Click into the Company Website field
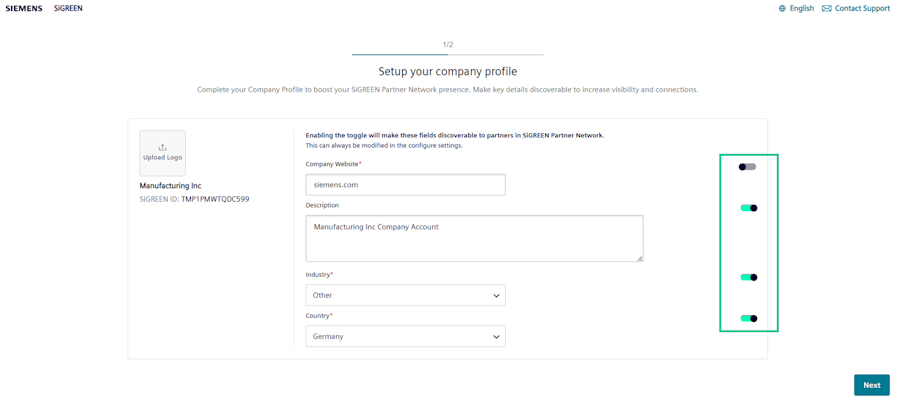Viewport: 900px width, 403px height. 405,185
